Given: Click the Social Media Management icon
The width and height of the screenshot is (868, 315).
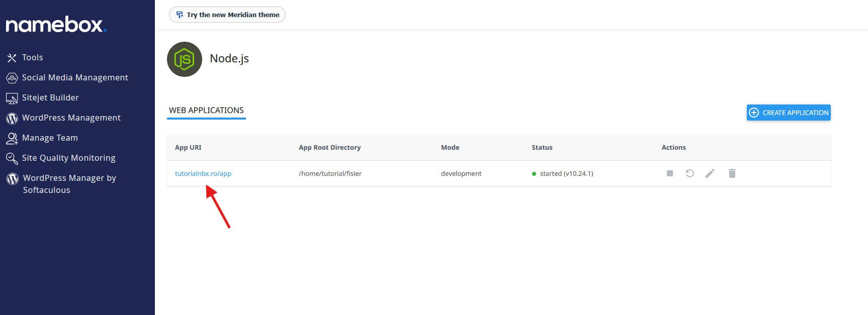Looking at the screenshot, I should [x=12, y=78].
